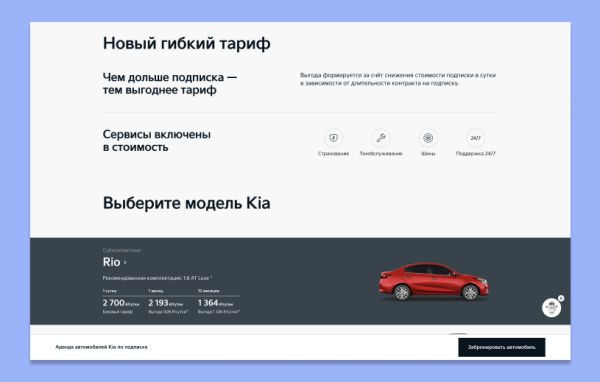This screenshot has width=600, height=382.
Task: Click the tires wheel icon
Action: (428, 138)
